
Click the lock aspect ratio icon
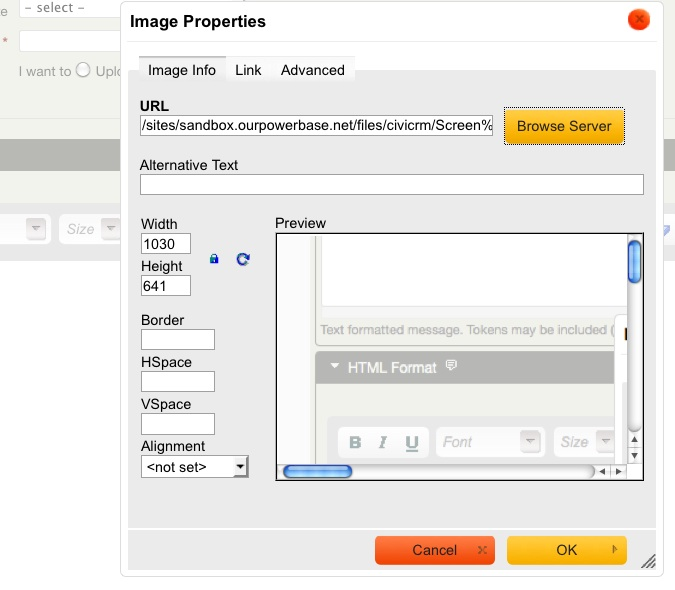(214, 259)
